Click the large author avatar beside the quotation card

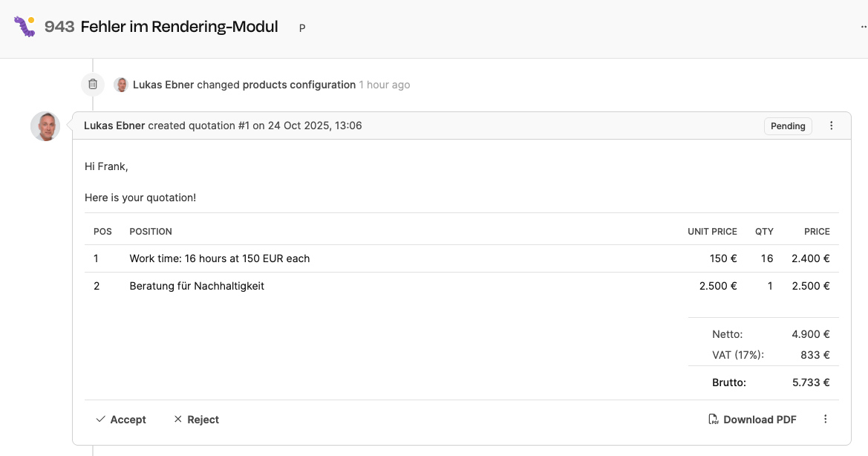pyautogui.click(x=45, y=126)
